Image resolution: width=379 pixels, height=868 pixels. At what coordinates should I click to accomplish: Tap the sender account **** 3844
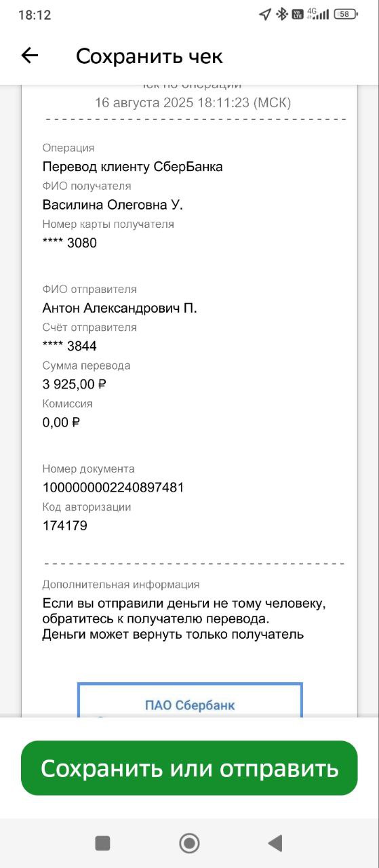coord(69,347)
